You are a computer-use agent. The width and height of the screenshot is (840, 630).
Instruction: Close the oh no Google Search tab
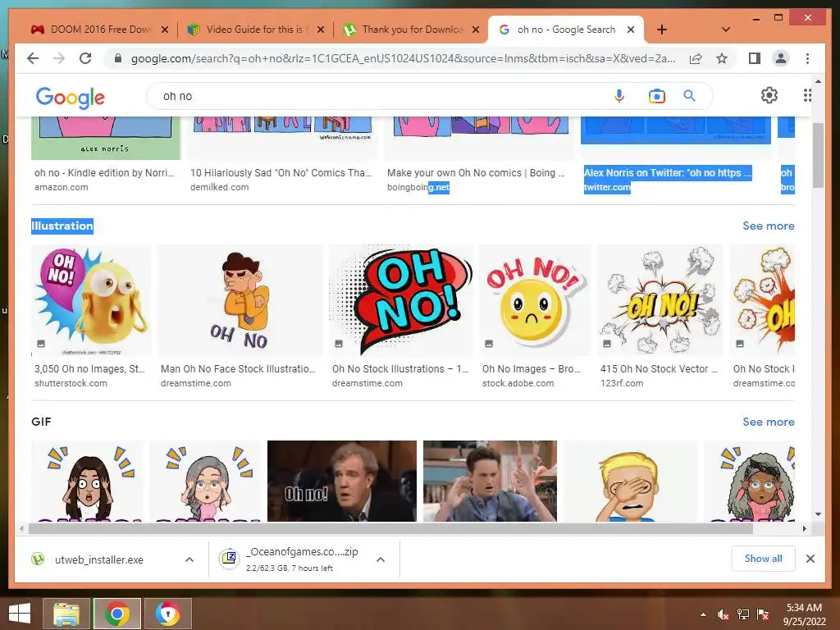coord(631,30)
